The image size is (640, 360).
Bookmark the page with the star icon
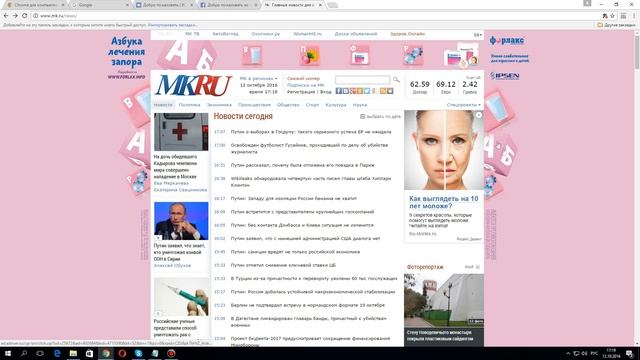pos(612,16)
